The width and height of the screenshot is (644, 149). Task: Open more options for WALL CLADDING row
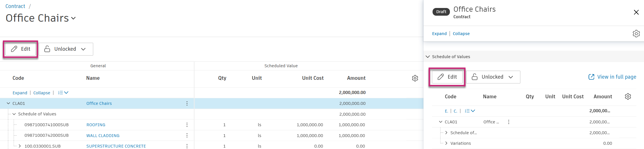(x=187, y=135)
